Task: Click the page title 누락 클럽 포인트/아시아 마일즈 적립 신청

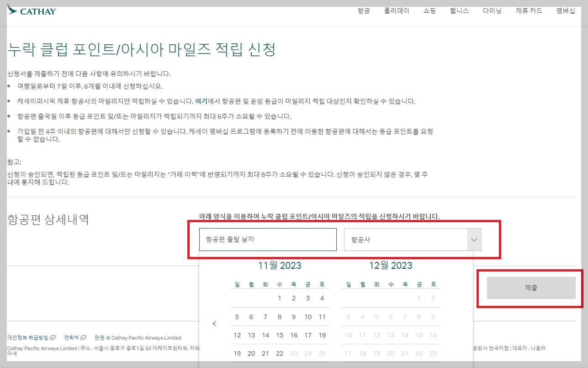Action: point(142,49)
